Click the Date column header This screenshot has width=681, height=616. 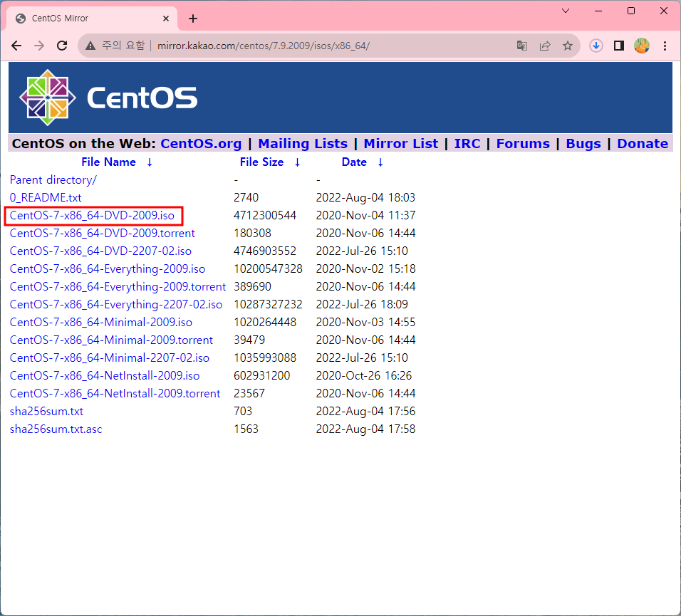pos(354,162)
